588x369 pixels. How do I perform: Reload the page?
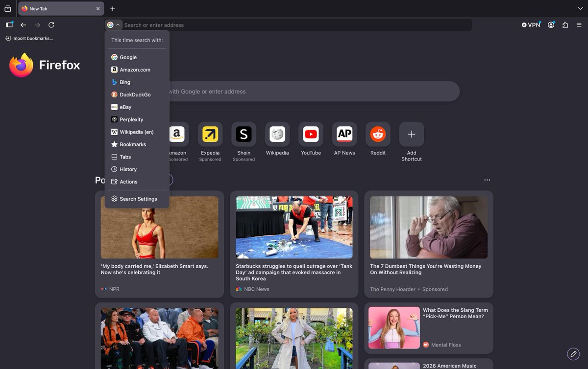51,25
